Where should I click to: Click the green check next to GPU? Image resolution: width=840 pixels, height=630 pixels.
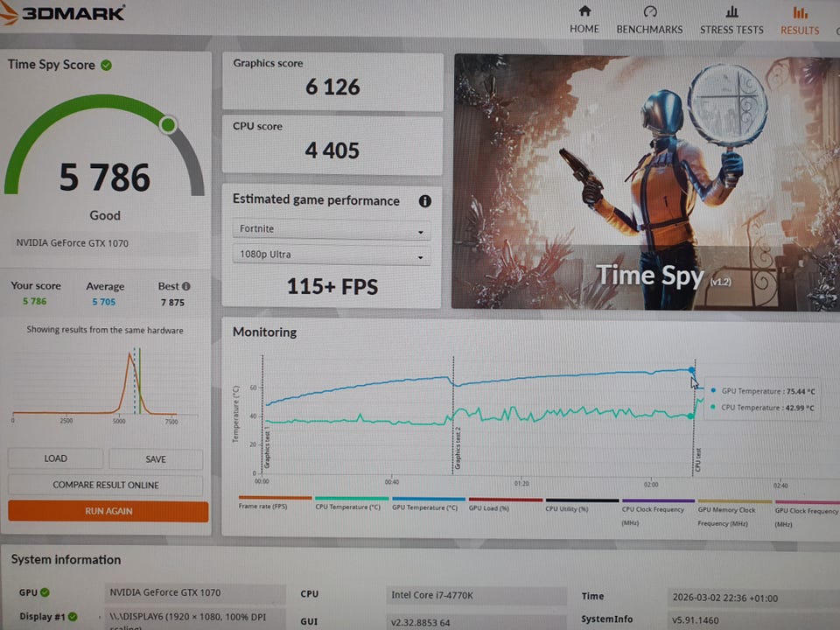(45, 592)
